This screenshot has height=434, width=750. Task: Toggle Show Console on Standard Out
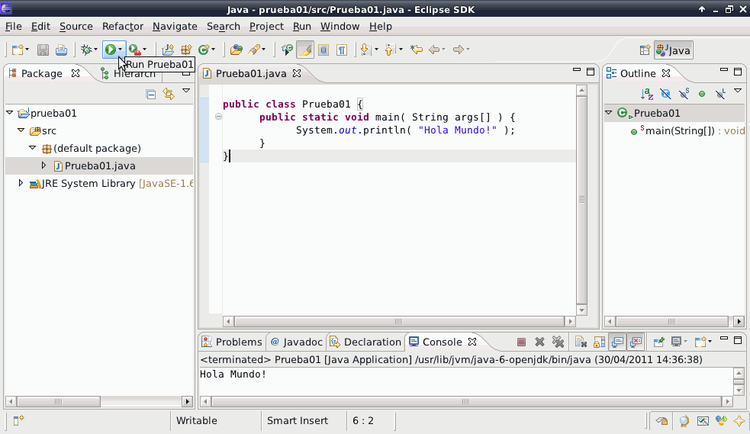coord(618,342)
